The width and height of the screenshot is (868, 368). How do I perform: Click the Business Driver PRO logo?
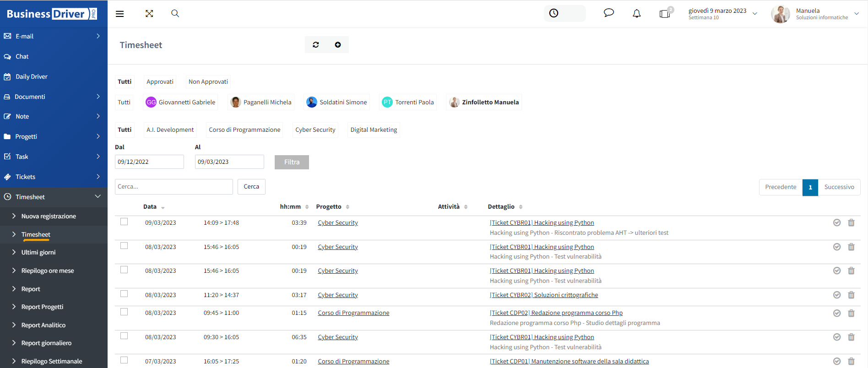tap(52, 14)
